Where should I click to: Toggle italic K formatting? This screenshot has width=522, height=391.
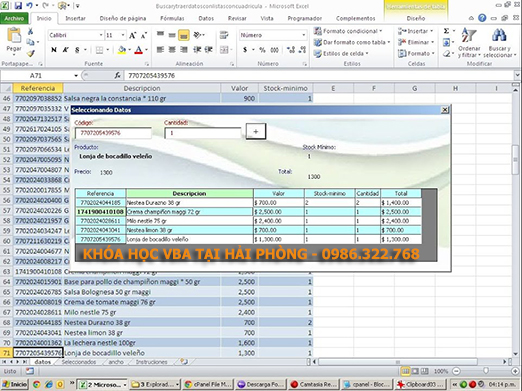(65, 50)
